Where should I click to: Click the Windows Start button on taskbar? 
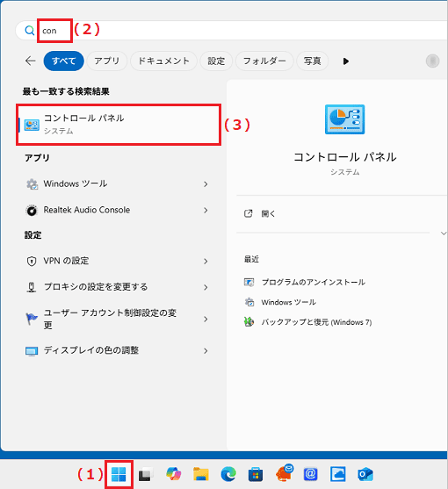119,474
